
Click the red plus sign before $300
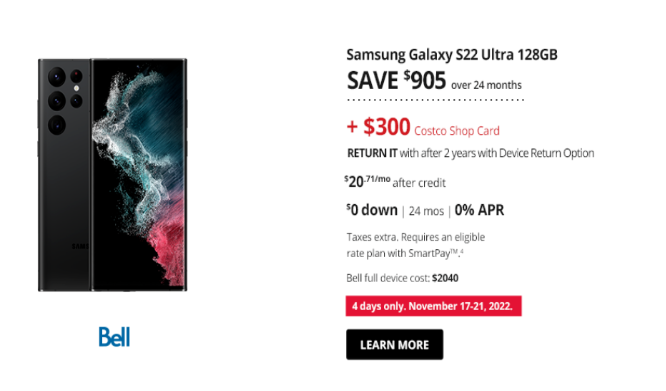tap(352, 127)
